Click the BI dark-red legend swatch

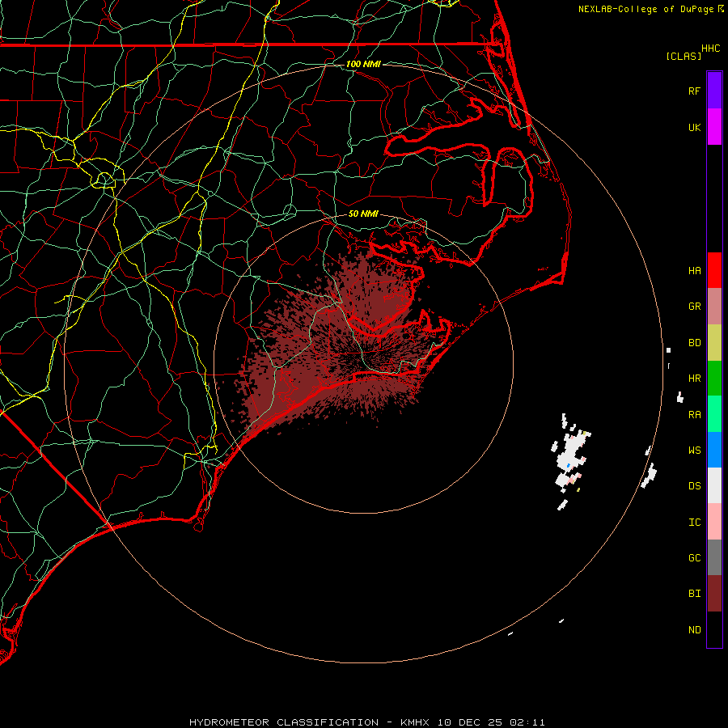(714, 594)
